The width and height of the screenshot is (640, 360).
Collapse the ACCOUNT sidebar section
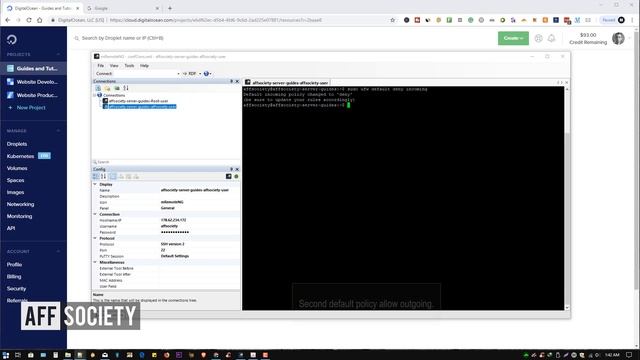[58, 251]
